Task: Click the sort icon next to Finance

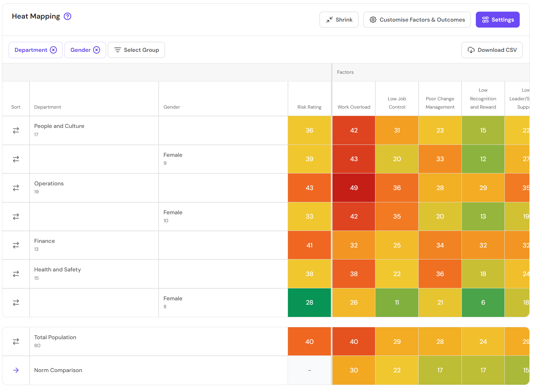Action: 16,245
